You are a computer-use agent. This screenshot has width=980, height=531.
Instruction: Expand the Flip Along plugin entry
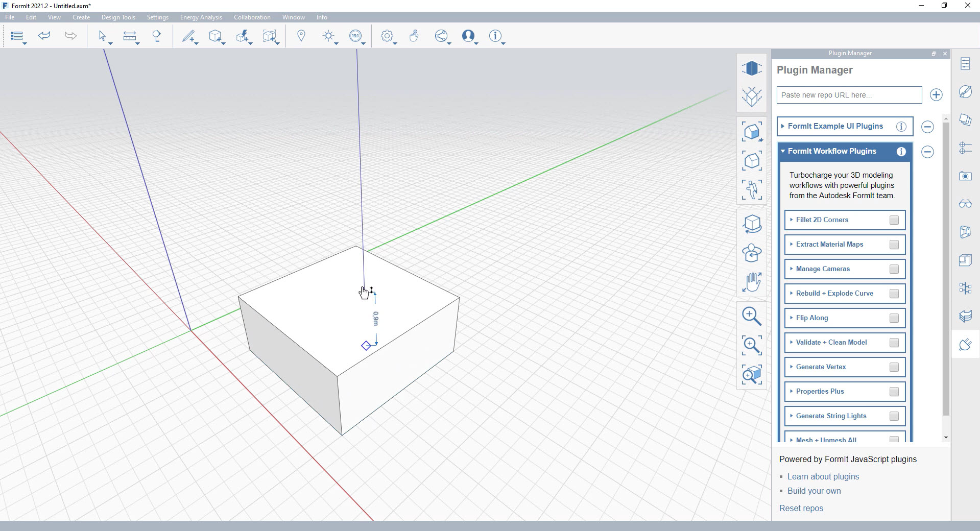click(x=811, y=318)
